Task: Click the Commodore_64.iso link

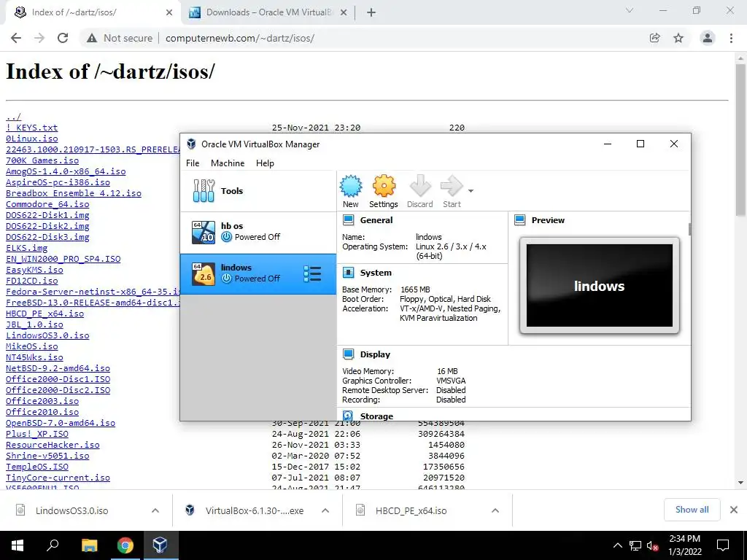Action: [x=47, y=204]
